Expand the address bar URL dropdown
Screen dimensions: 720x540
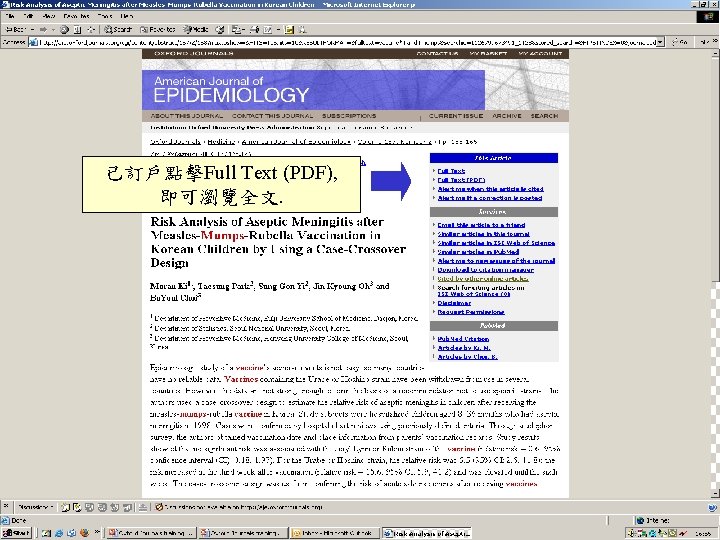click(660, 42)
